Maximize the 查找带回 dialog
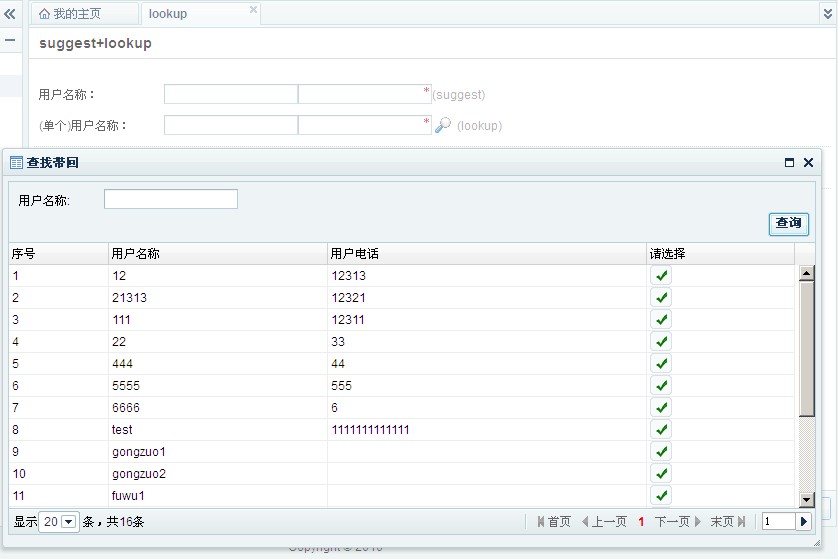 [x=789, y=162]
